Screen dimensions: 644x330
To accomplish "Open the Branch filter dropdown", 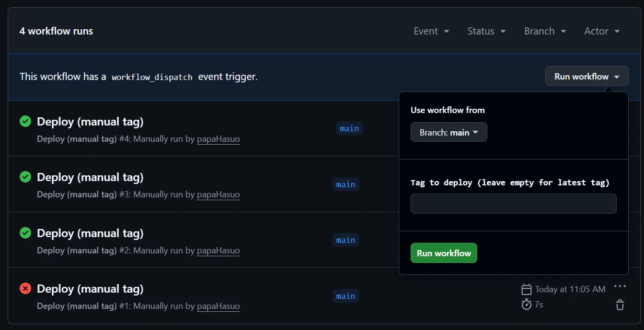I will 545,31.
